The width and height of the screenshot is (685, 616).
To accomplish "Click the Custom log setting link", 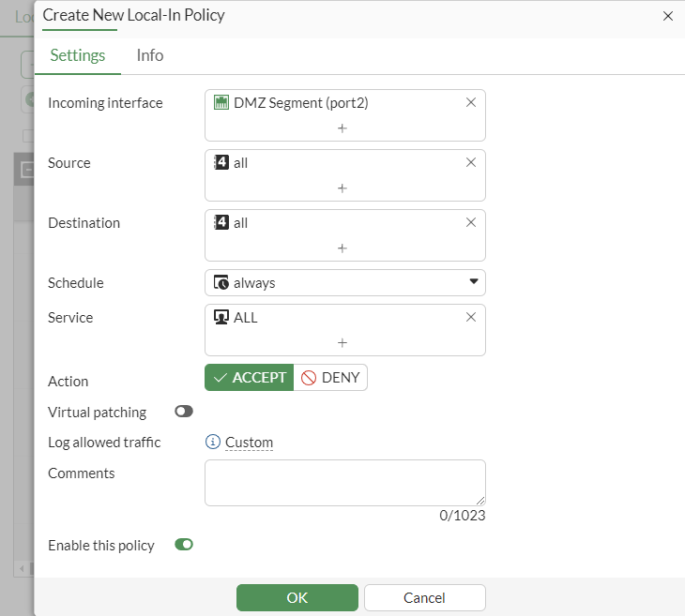I will pyautogui.click(x=249, y=443).
